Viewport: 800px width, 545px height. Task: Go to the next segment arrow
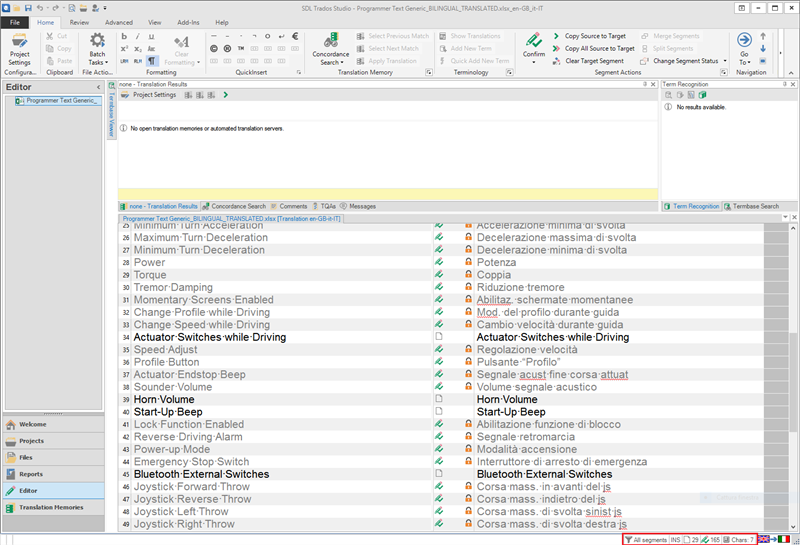point(763,48)
